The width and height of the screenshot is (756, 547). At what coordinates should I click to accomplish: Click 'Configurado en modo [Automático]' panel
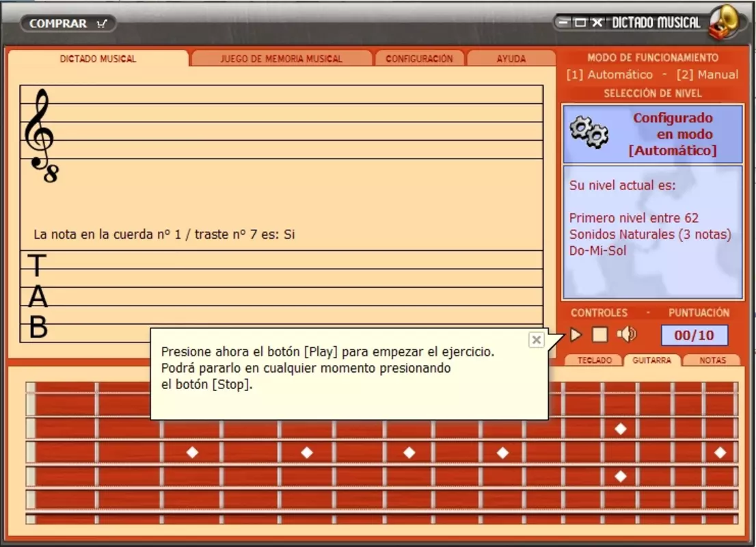(652, 134)
